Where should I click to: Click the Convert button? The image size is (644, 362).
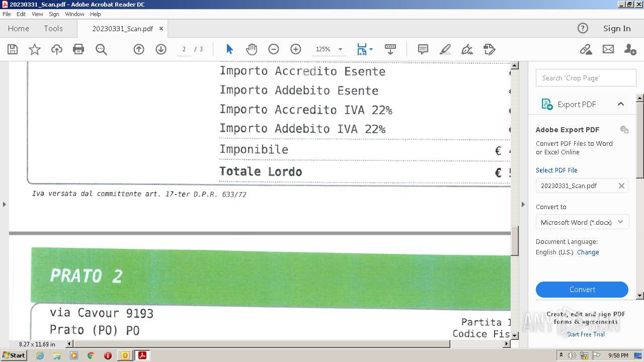(x=582, y=290)
